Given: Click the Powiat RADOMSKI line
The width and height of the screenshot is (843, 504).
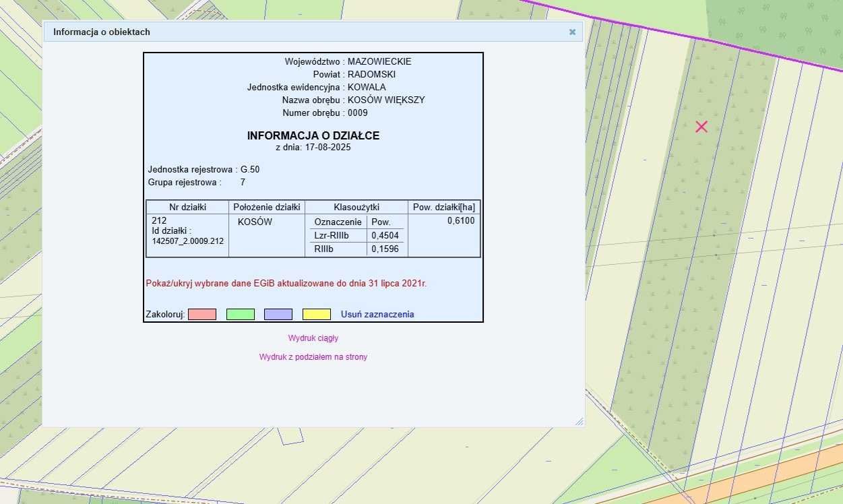Looking at the screenshot, I should [x=354, y=74].
